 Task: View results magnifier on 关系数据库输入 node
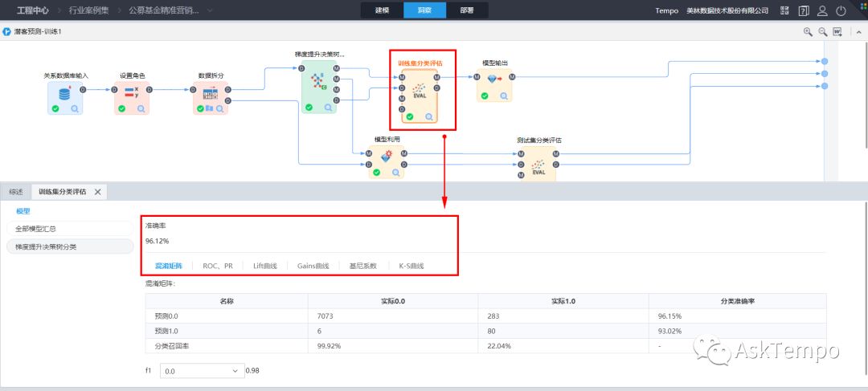point(75,109)
